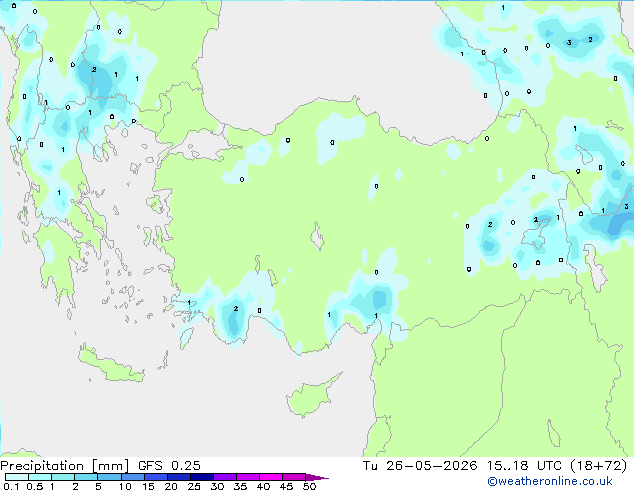Click the legend scale label '30'
634x490 pixels.
pyautogui.click(x=217, y=486)
